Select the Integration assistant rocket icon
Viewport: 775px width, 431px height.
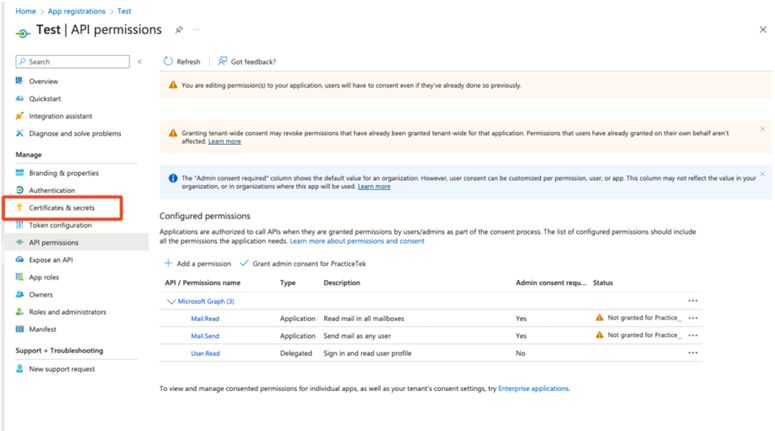click(x=19, y=116)
